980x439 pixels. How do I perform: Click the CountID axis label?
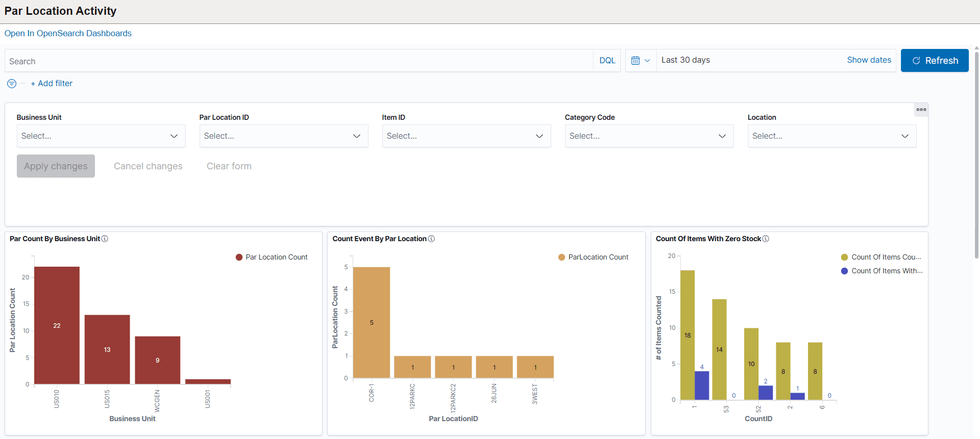click(x=758, y=419)
